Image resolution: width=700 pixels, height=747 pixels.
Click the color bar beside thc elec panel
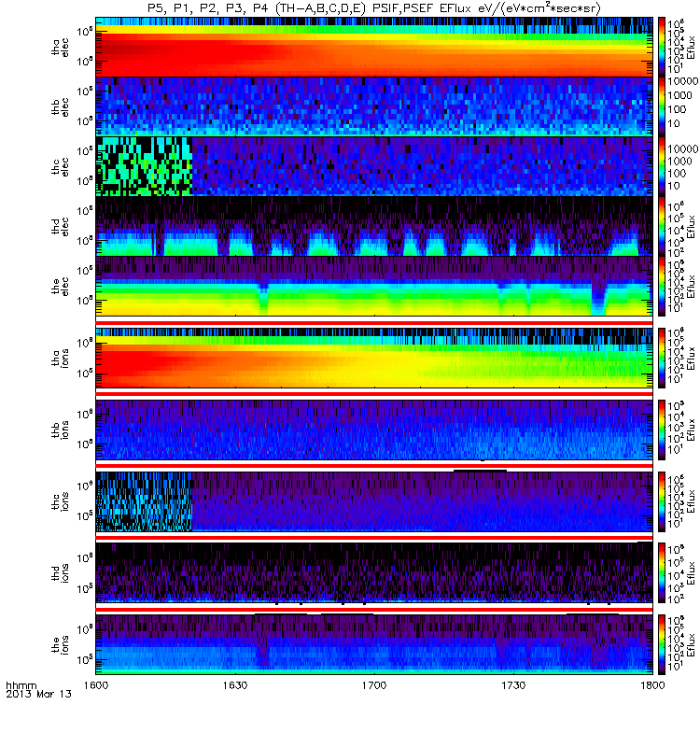(x=662, y=166)
